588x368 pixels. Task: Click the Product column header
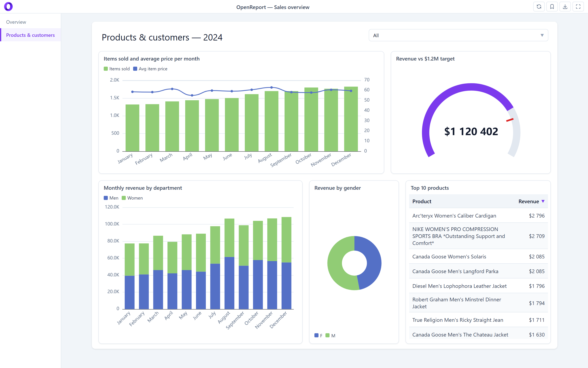tap(422, 202)
